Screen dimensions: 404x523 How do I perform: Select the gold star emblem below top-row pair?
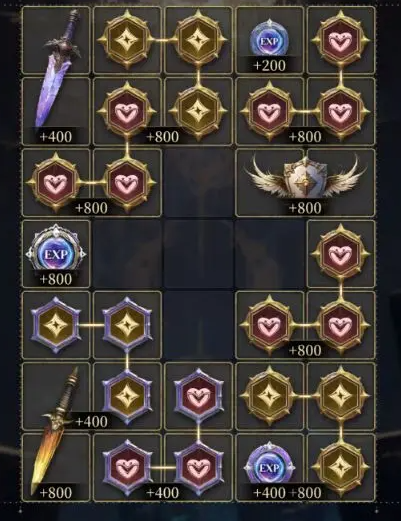(198, 111)
